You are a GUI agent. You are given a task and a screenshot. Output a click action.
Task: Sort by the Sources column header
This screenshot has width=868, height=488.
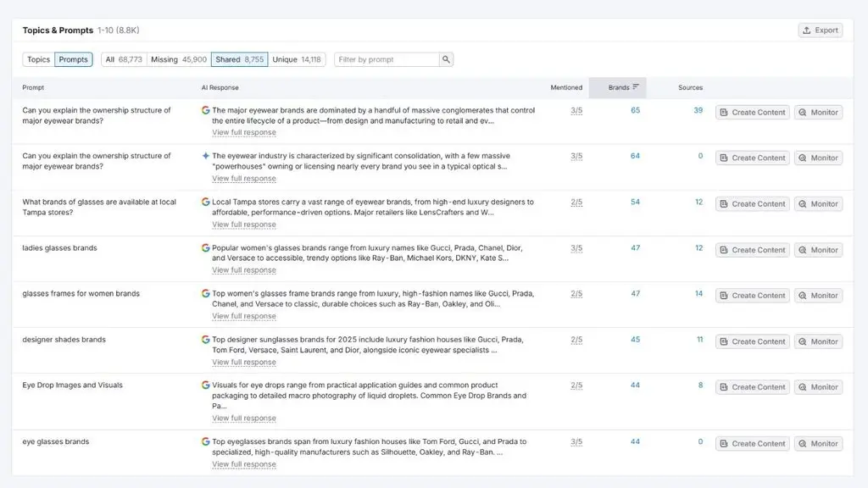click(x=690, y=87)
